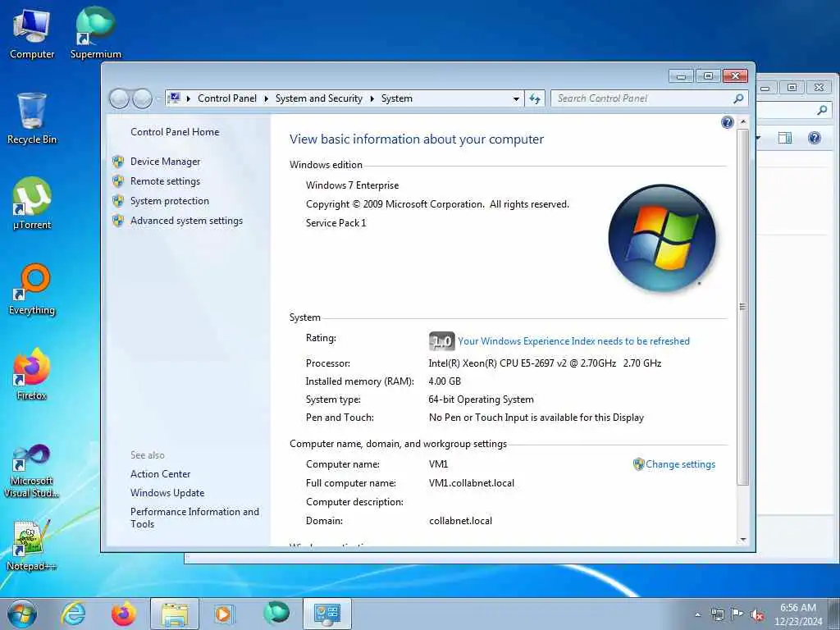Click the Windows 7 Enterprise text
840x630 pixels.
(x=352, y=185)
